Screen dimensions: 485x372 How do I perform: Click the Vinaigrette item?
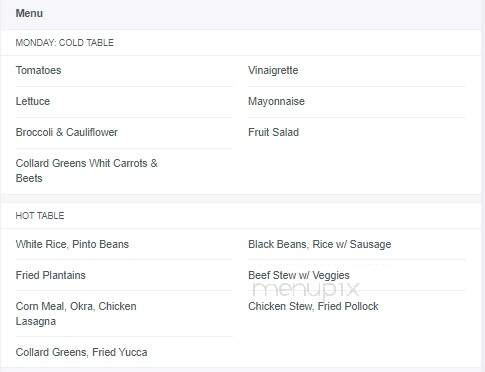coord(273,70)
